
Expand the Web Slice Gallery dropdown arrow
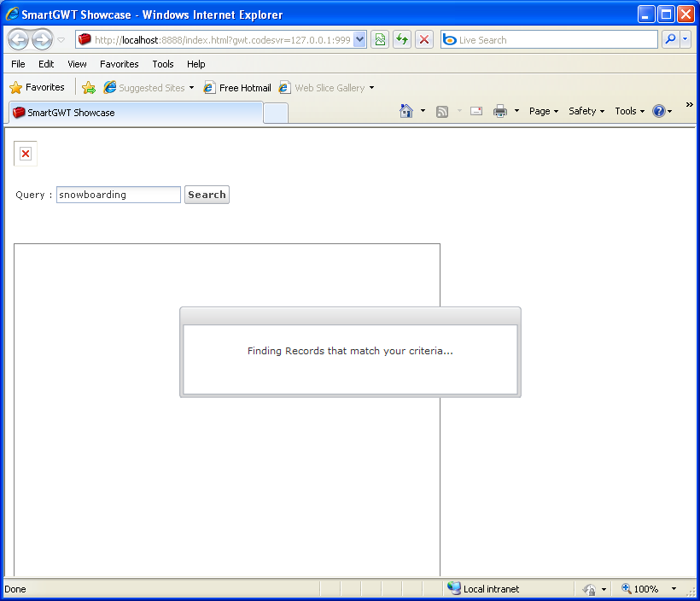(371, 88)
